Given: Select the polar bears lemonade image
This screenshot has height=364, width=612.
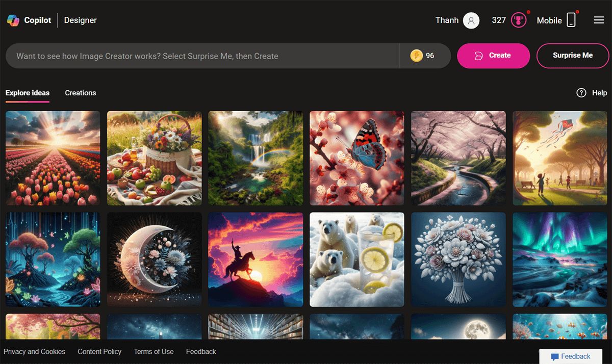Looking at the screenshot, I should [357, 259].
